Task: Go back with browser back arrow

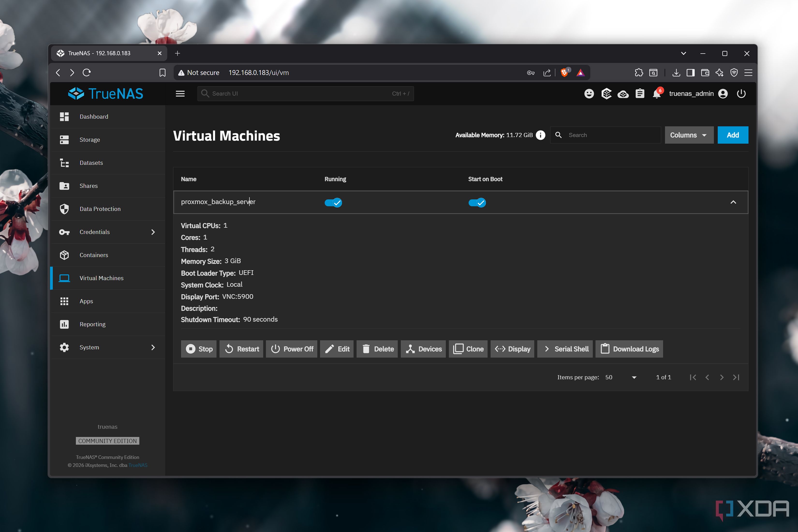Action: coord(58,73)
